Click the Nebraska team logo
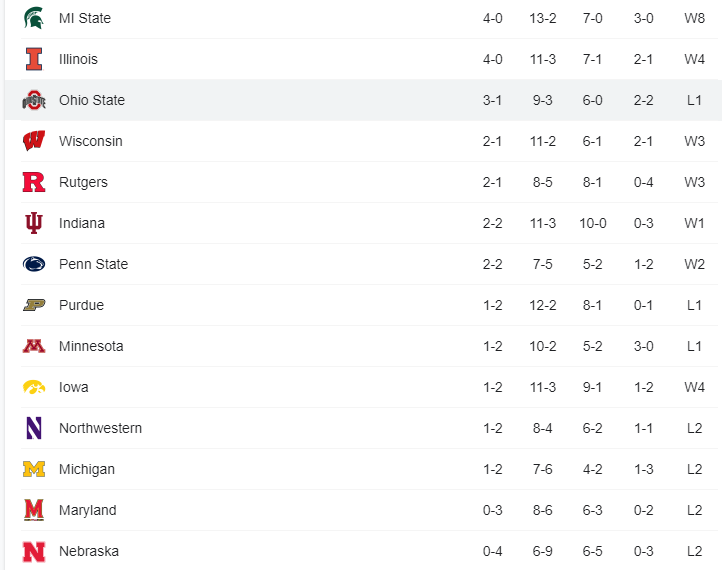This screenshot has height=570, width=722. 34,551
